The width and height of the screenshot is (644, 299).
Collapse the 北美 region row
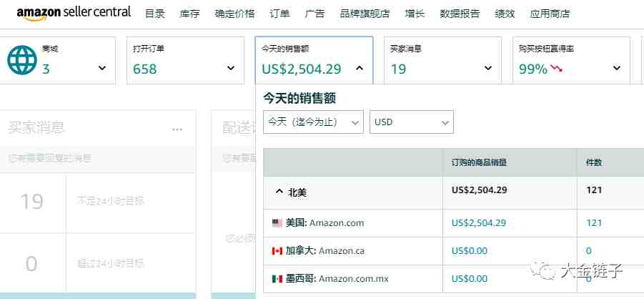pos(279,192)
